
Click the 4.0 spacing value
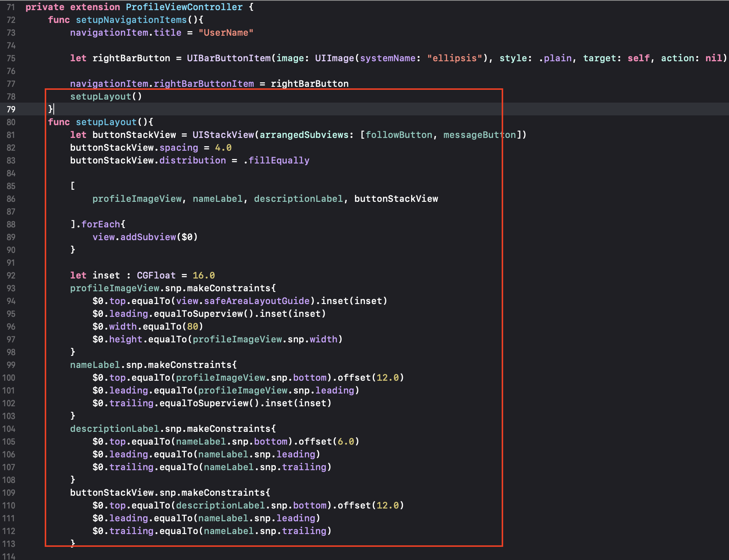coord(223,148)
